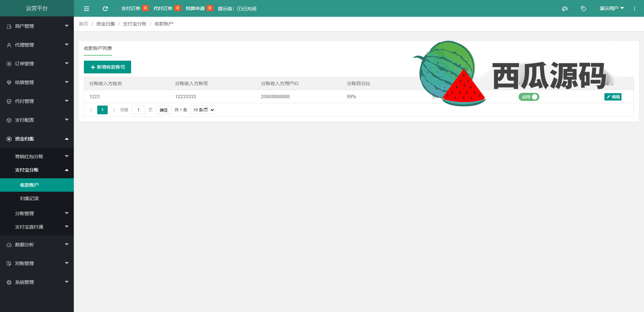The height and width of the screenshot is (312, 644).
Task: Click the 订单管理 yen circle icon
Action: 9,64
